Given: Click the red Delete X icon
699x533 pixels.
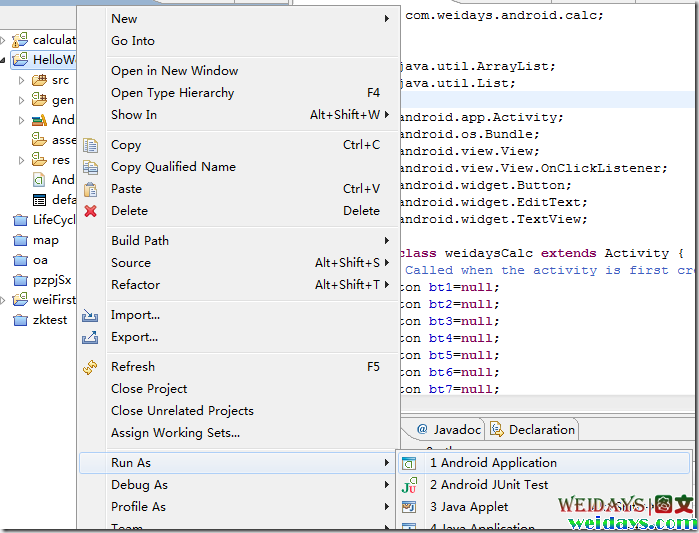Looking at the screenshot, I should point(91,211).
